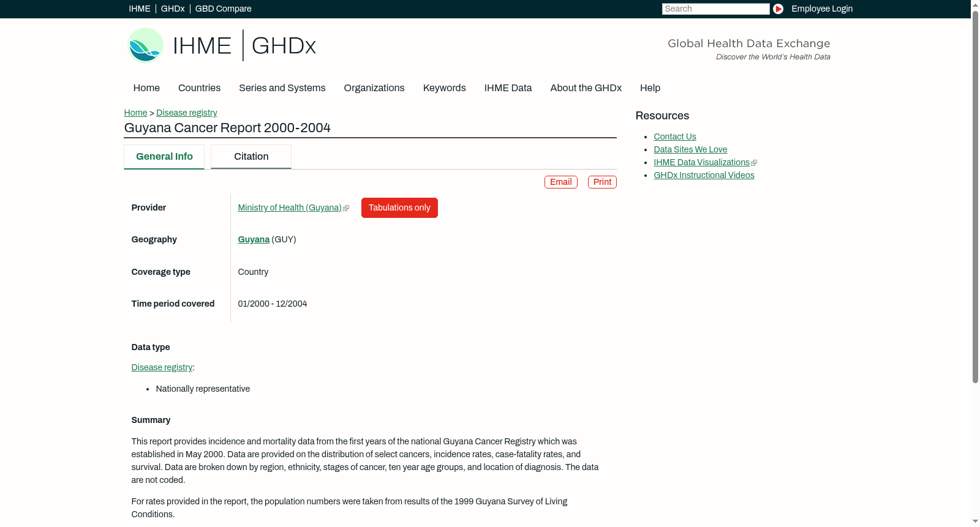Screen dimensions: 980x527
Task: Open Disease registry data type link
Action: point(162,367)
